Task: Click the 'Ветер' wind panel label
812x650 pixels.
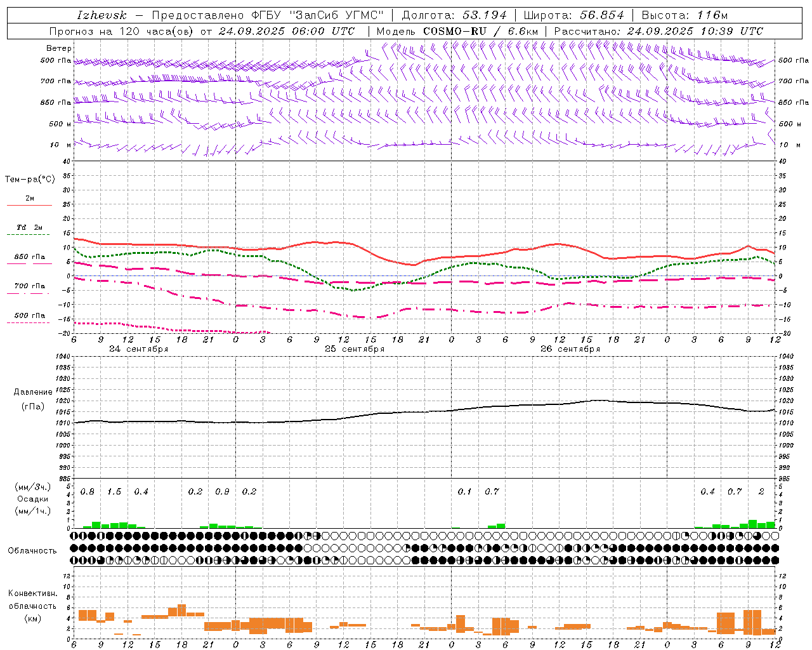Action: coord(59,48)
